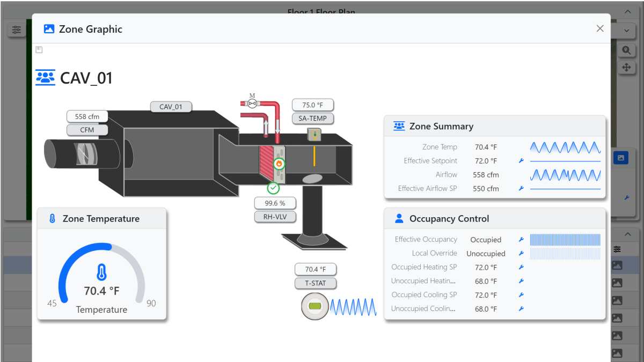The image size is (644, 362).
Task: Click the RH-VLV label button
Action: (275, 217)
